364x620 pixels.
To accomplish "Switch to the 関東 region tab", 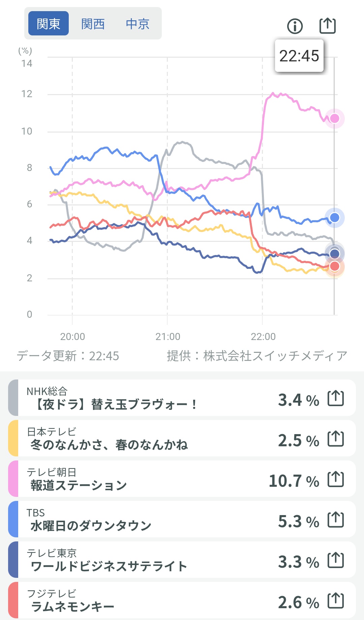I will coord(49,24).
